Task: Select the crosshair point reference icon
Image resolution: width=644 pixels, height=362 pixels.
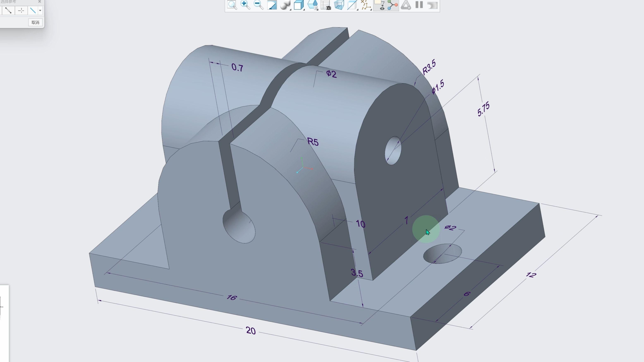Action: click(21, 11)
